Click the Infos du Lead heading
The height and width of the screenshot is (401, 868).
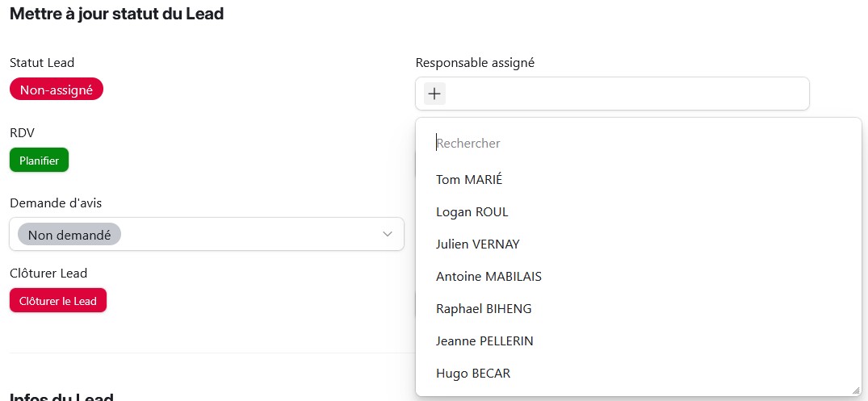tap(61, 397)
